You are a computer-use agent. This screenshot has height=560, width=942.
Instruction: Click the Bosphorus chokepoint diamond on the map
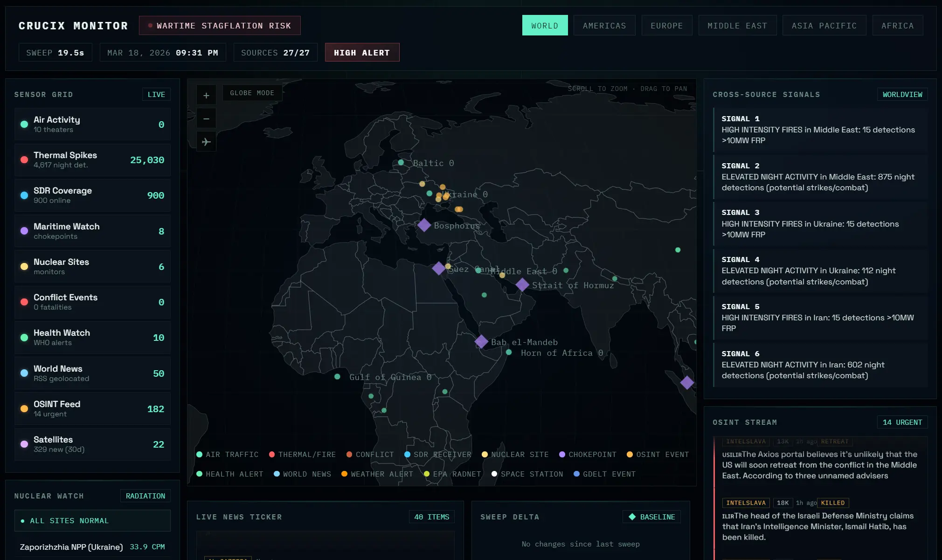coord(424,225)
